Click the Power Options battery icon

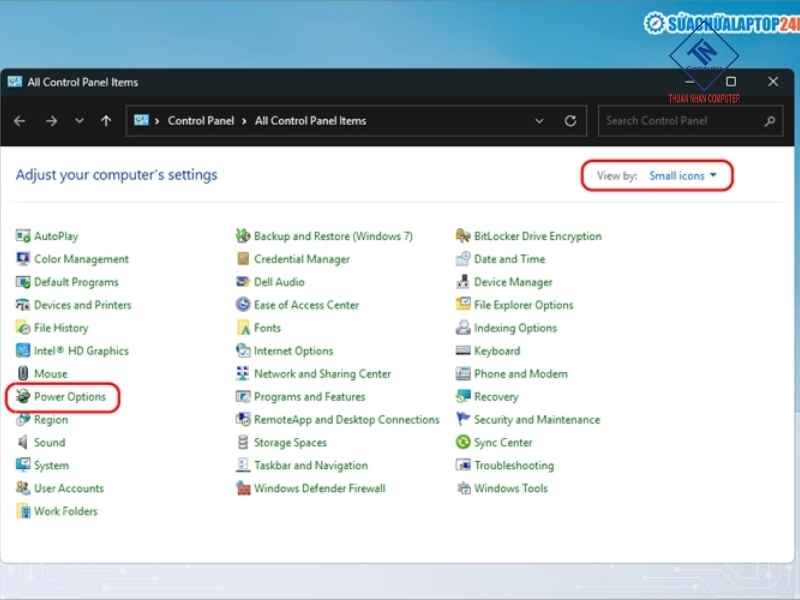[x=23, y=397]
